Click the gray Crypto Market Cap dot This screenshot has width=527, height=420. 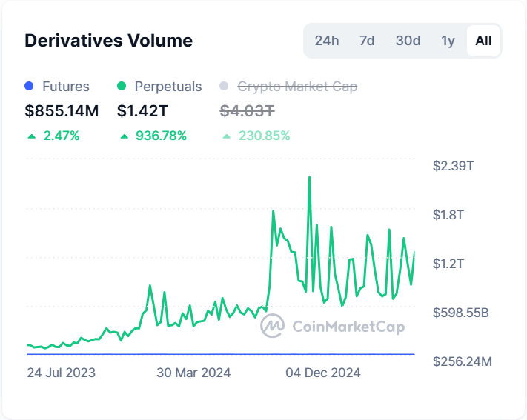point(225,87)
